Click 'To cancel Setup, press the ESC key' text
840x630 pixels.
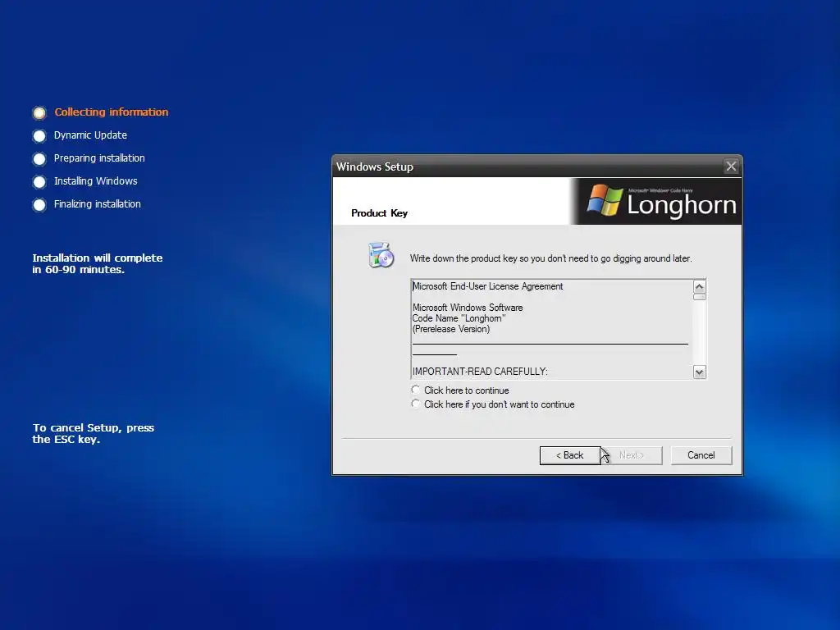point(94,433)
